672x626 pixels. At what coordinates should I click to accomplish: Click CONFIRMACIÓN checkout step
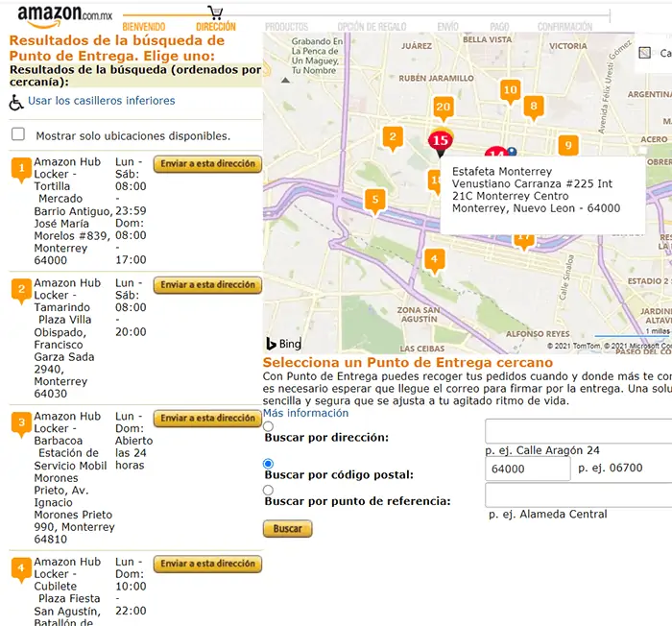point(564,27)
